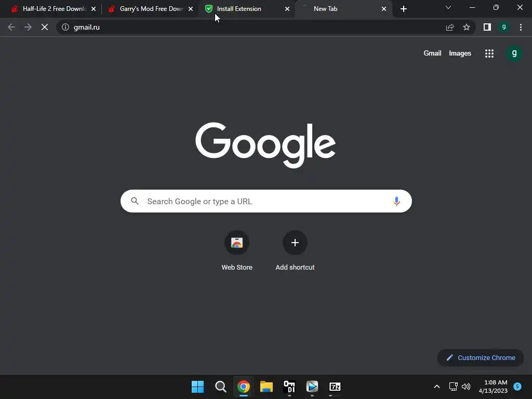View site information icon in address bar

point(65,27)
